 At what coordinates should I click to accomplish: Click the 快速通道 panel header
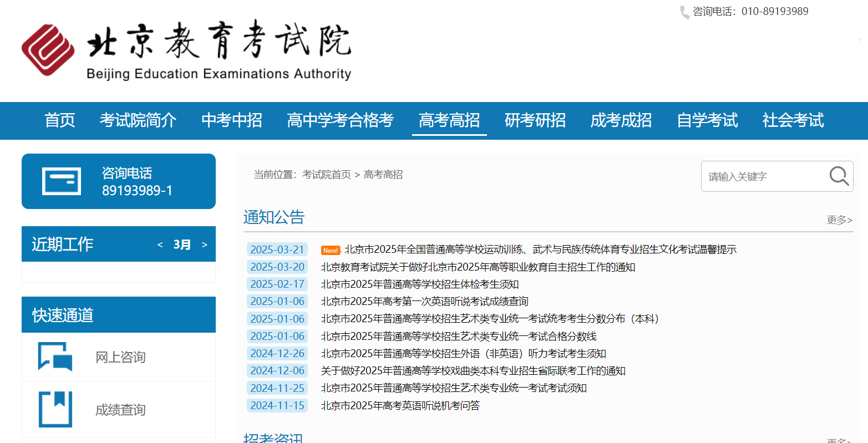pos(119,315)
